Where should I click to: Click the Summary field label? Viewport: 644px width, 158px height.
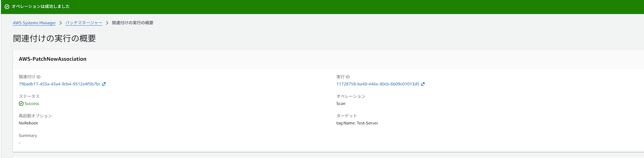tap(28, 136)
